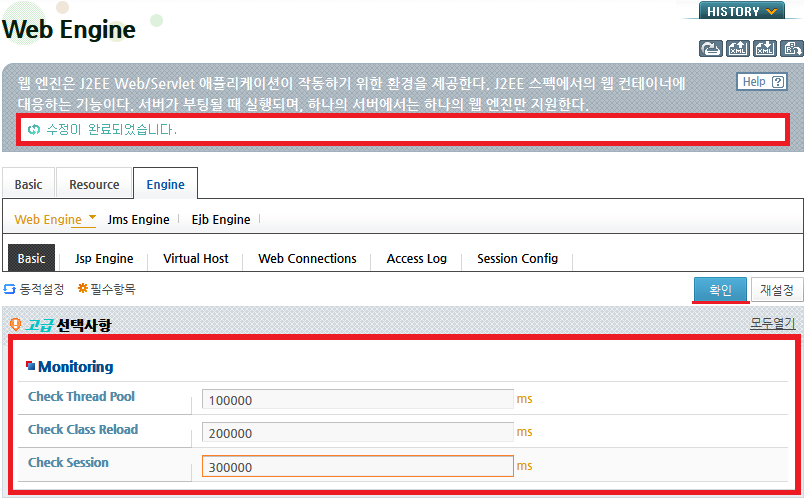Screen dimensions: 806x502
Task: Select the Engine tab
Action: click(x=166, y=184)
